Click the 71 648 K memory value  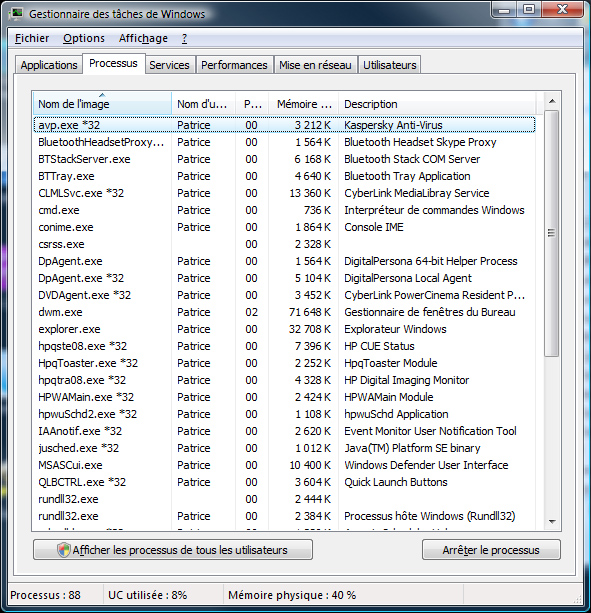pyautogui.click(x=310, y=312)
